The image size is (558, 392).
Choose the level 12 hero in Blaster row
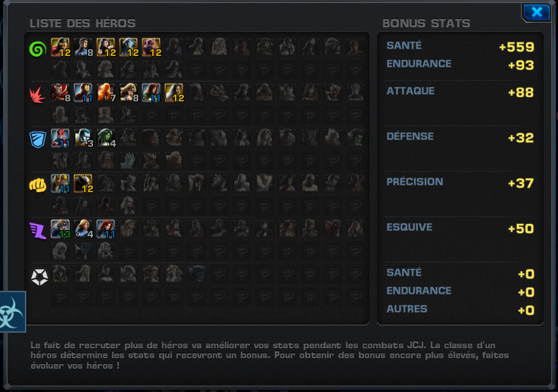click(174, 92)
